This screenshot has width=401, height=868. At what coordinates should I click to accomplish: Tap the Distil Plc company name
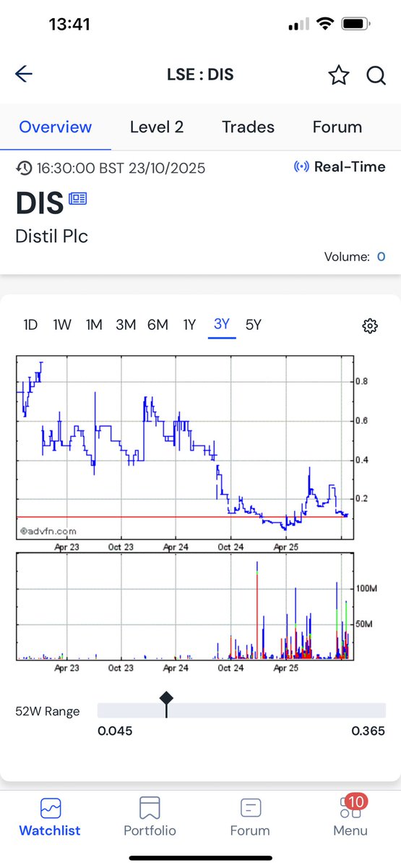pyautogui.click(x=51, y=237)
